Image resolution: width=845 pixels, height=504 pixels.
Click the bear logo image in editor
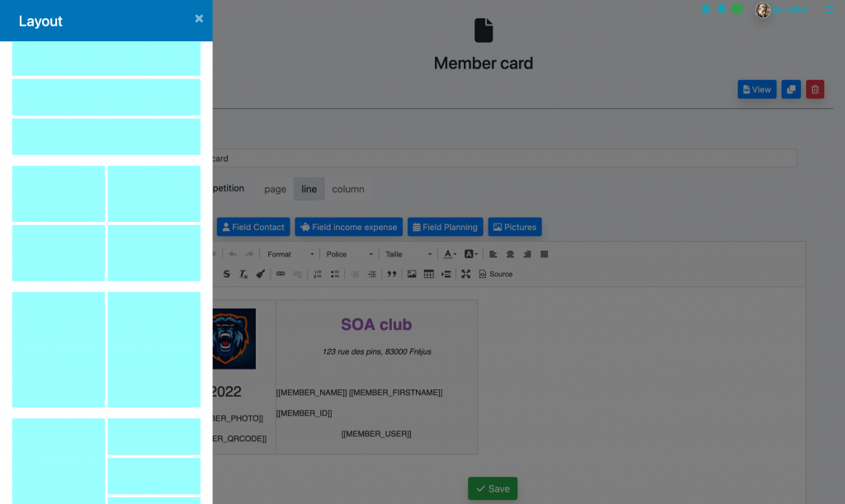[x=234, y=339]
